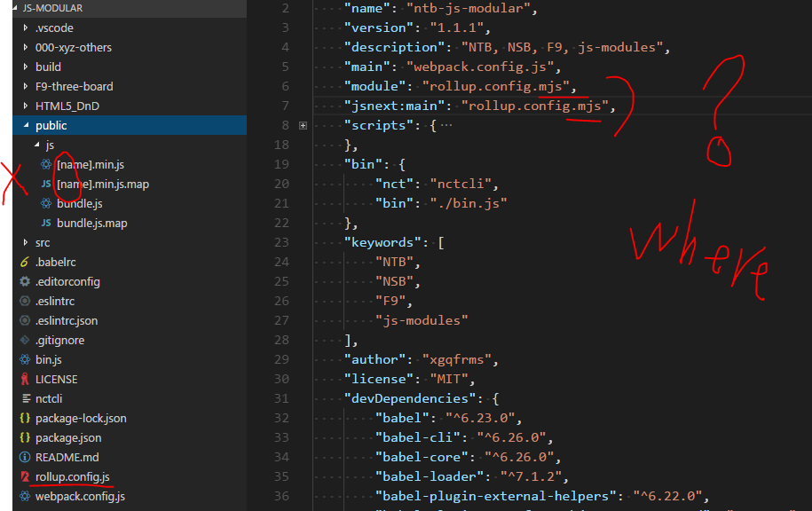Open [name].min.js.map file
This screenshot has width=812, height=511.
(x=103, y=184)
